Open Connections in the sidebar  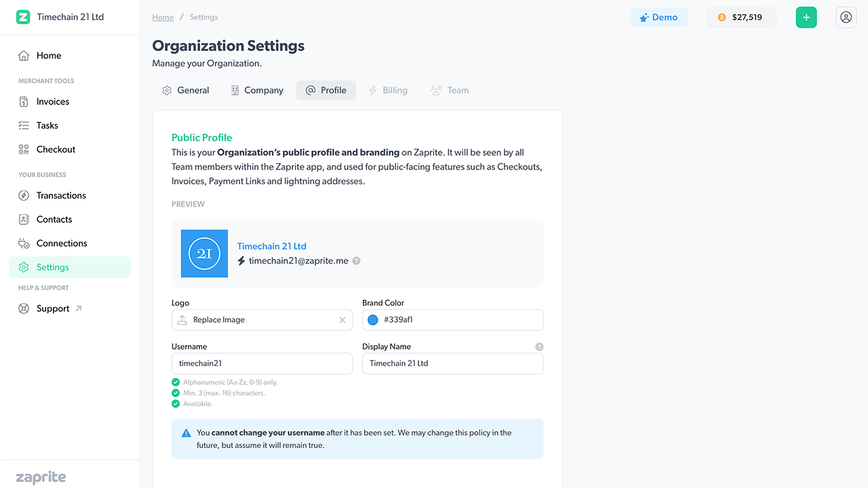(x=70, y=243)
